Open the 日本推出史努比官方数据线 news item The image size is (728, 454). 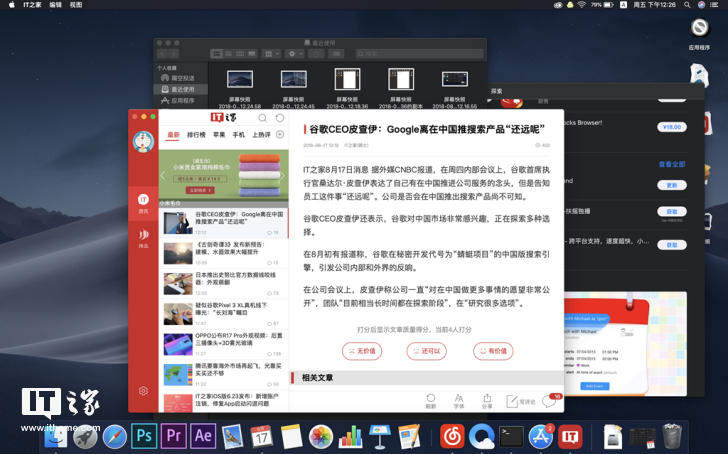[224, 284]
